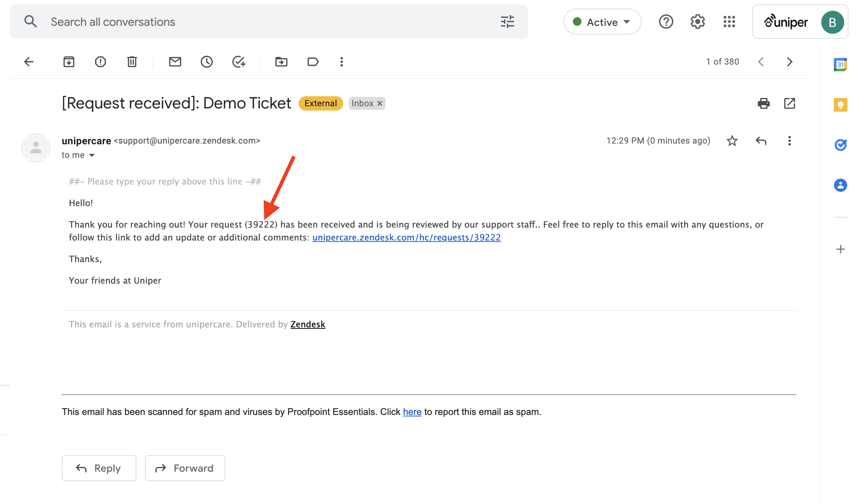Open Google Keep side panel
This screenshot has width=860, height=504.
click(x=840, y=105)
